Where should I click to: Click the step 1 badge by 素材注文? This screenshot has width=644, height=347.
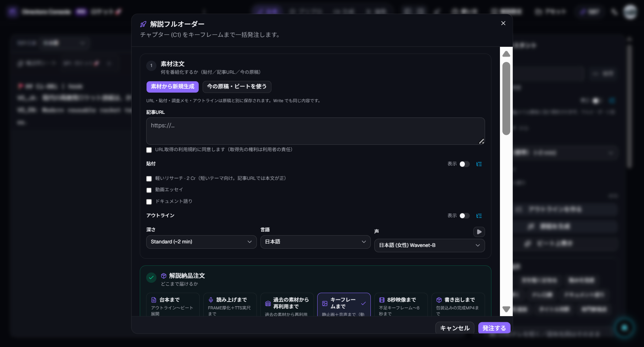pos(151,66)
